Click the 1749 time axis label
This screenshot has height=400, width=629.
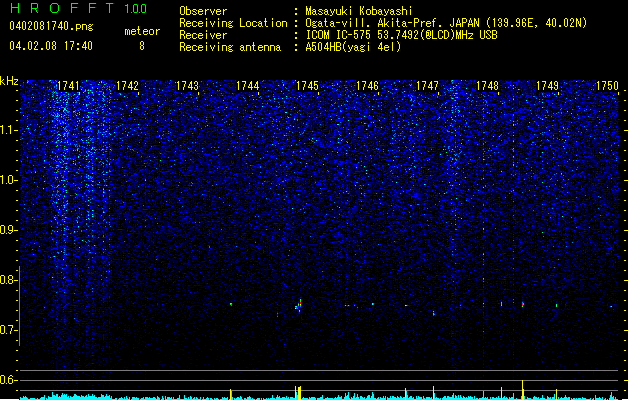548,86
